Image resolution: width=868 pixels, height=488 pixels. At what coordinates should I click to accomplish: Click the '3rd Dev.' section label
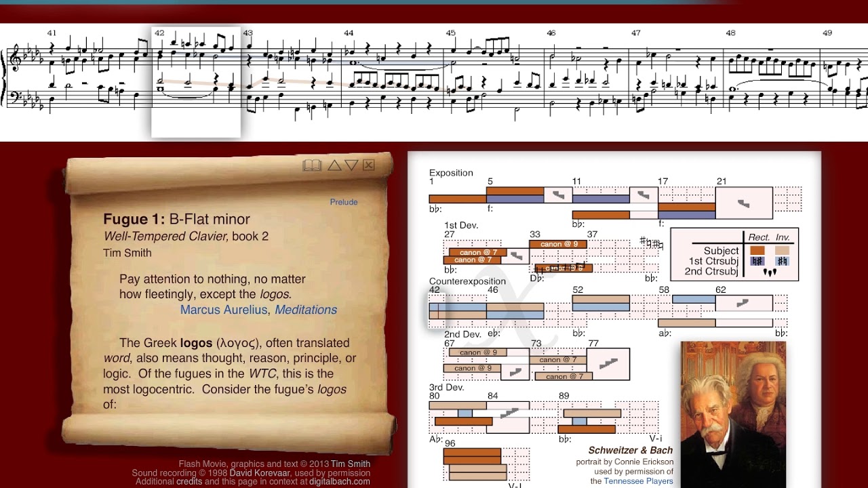click(446, 387)
